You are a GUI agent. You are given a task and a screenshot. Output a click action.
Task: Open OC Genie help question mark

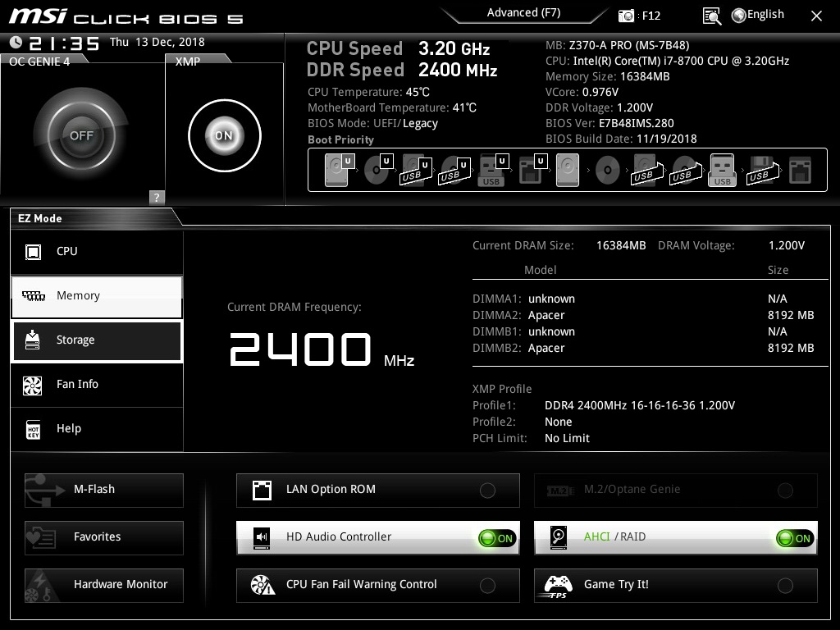point(157,197)
